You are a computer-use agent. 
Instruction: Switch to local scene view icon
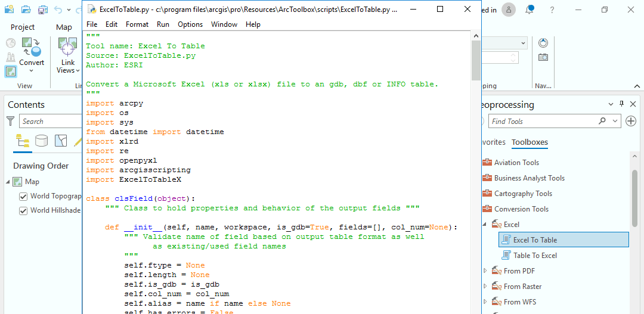pyautogui.click(x=10, y=57)
